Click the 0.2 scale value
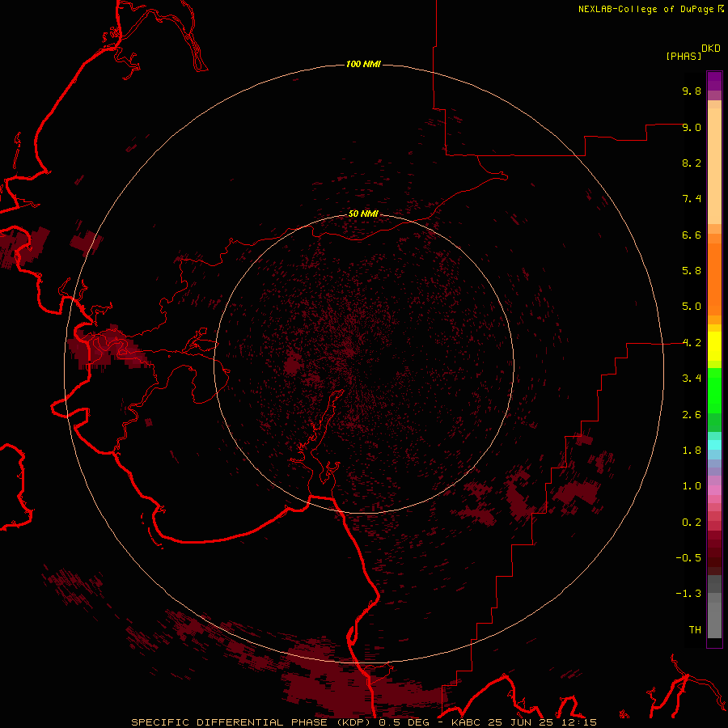728x728 pixels. pos(692,523)
